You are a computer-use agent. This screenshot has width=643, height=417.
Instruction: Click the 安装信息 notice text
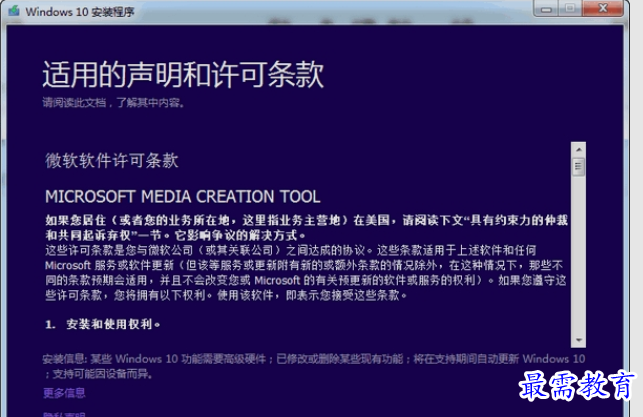tap(314, 366)
